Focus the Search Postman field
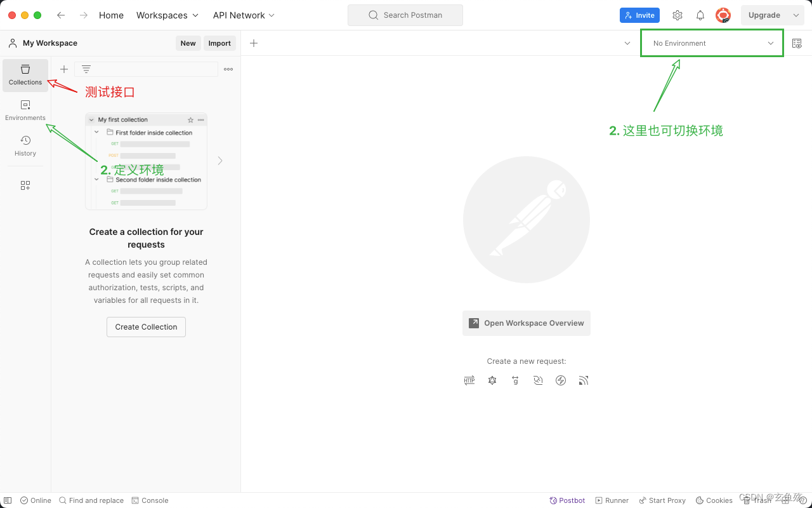The height and width of the screenshot is (508, 812). 405,15
